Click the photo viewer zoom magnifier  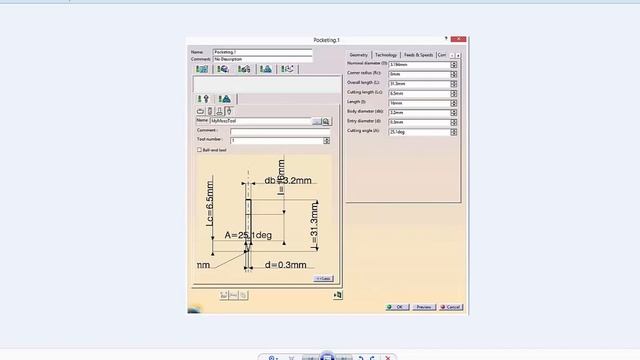tap(272, 358)
